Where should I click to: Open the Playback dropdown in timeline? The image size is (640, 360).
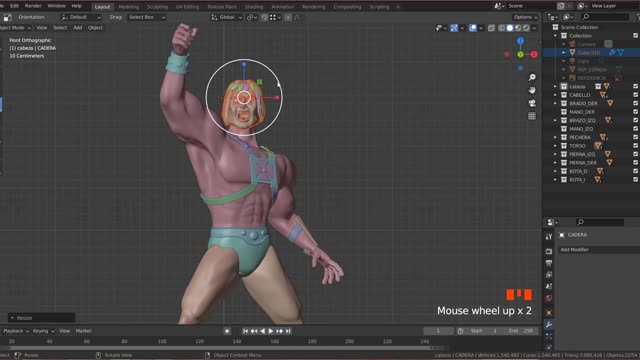(x=16, y=331)
